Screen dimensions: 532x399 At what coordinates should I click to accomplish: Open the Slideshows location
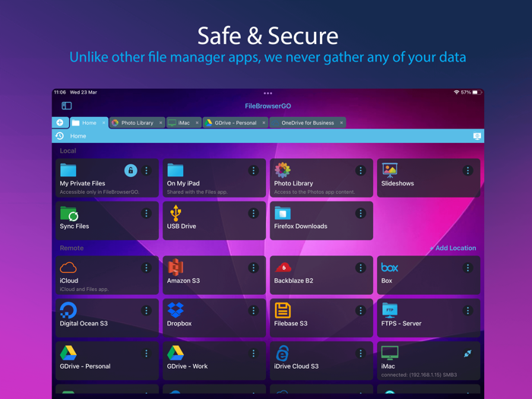(x=429, y=178)
